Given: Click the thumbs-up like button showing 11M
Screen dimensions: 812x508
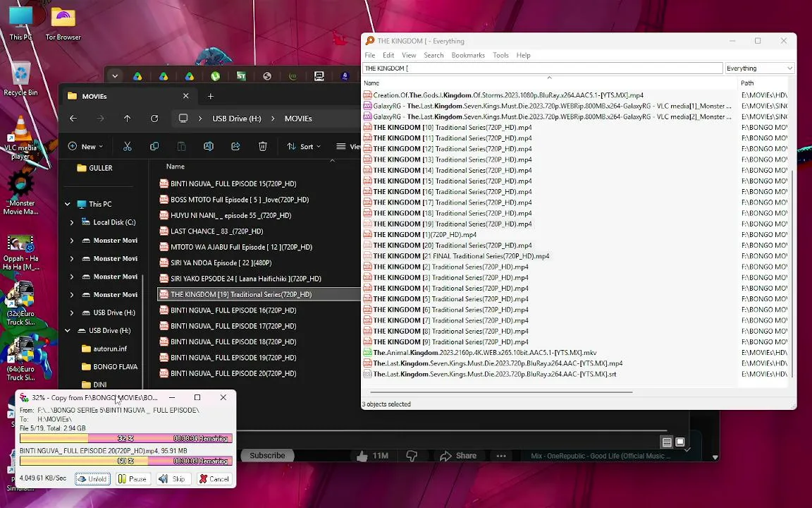Looking at the screenshot, I should coord(372,456).
